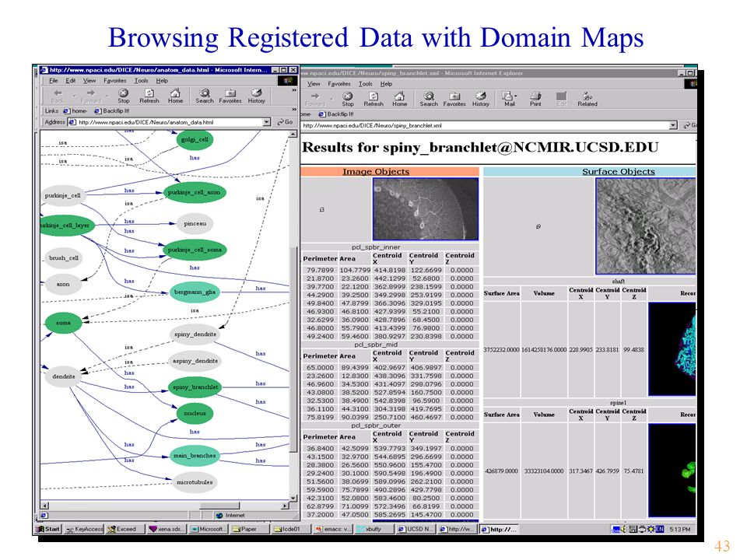Click Go beside the anatom_data address bar
Screen dimensions: 747x560
[286, 122]
